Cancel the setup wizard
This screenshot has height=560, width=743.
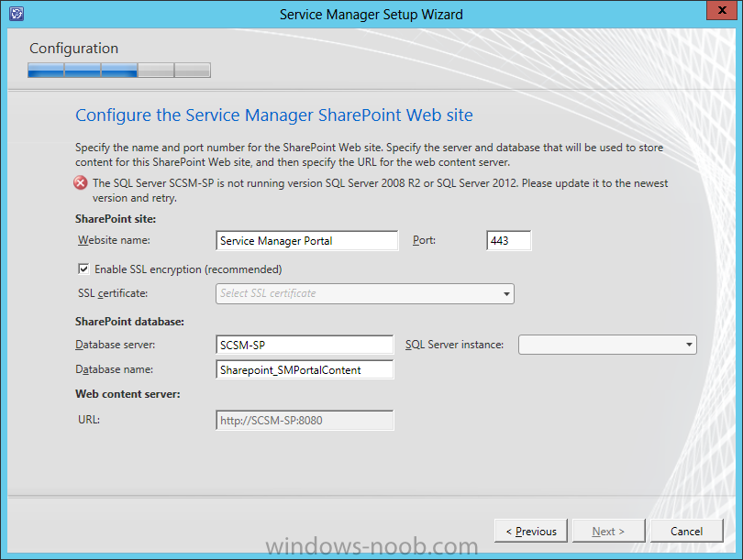click(x=686, y=531)
